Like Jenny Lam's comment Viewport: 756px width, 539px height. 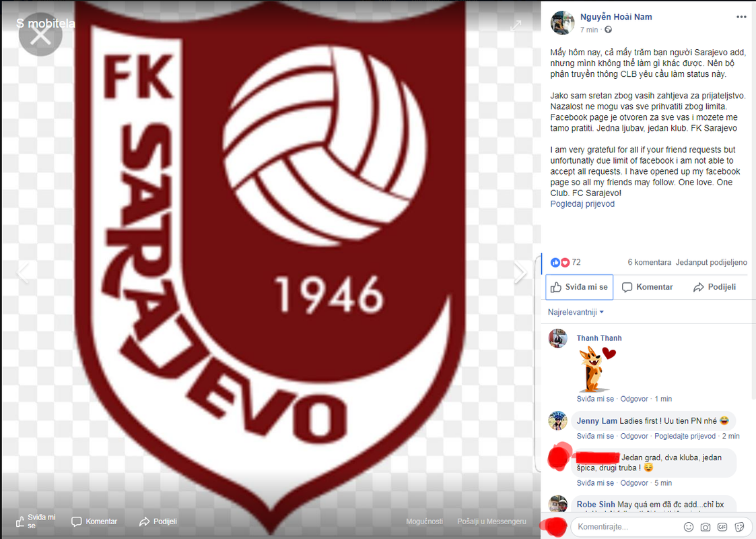(595, 436)
